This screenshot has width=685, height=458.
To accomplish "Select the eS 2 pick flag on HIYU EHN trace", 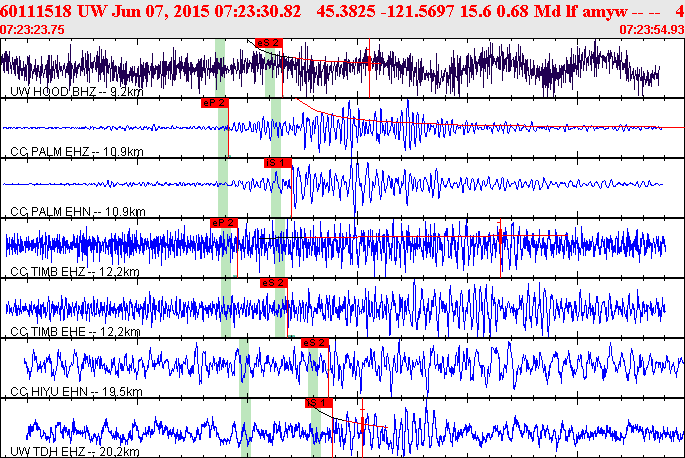I will 315,343.
